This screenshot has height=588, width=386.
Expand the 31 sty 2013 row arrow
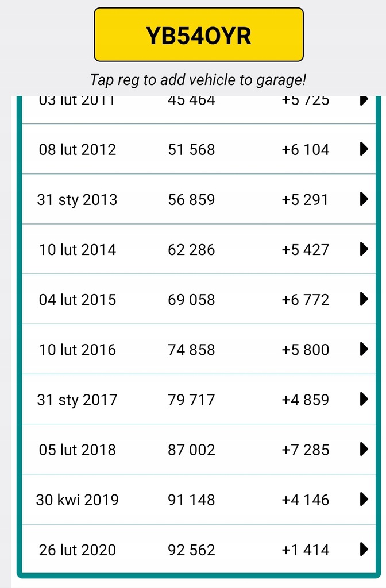(x=363, y=199)
